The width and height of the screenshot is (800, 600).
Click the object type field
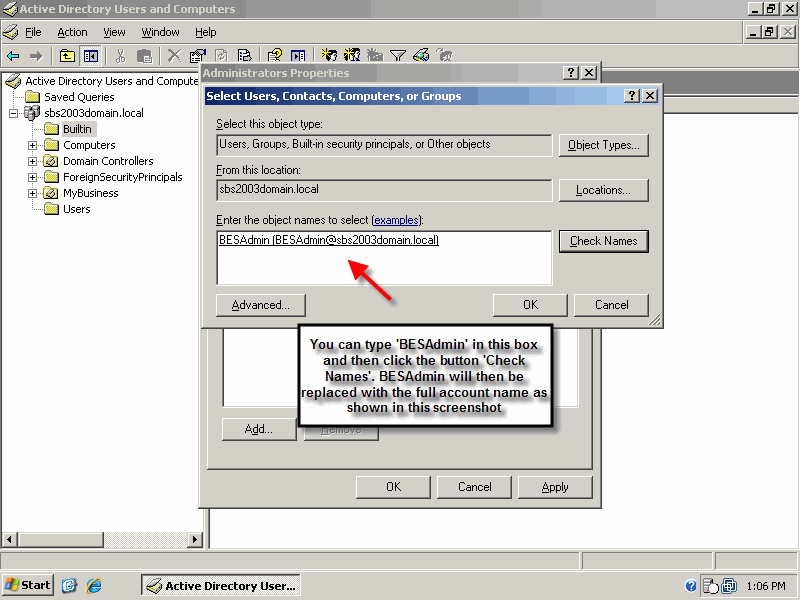click(x=384, y=145)
